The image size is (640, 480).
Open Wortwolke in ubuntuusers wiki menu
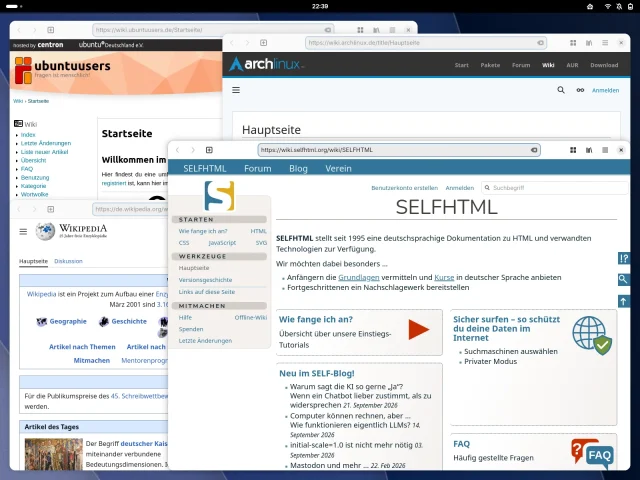(x=34, y=195)
